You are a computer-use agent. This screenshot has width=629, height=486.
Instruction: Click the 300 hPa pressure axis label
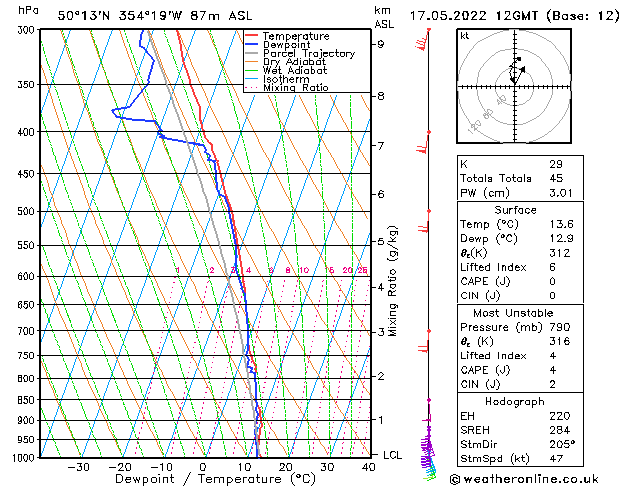(x=28, y=30)
